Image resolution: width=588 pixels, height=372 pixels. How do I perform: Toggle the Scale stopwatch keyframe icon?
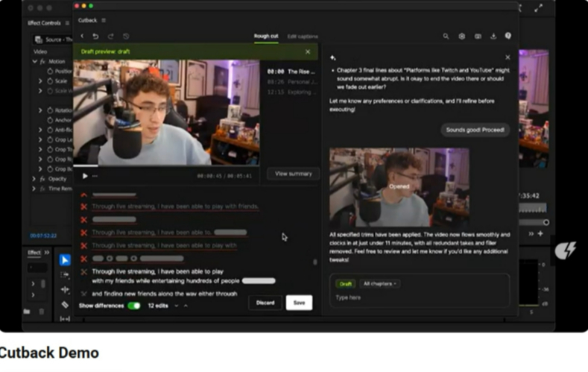point(50,81)
